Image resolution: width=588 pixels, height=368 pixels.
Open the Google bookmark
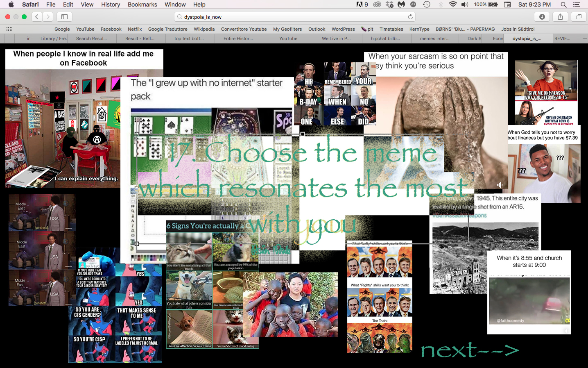pos(62,29)
